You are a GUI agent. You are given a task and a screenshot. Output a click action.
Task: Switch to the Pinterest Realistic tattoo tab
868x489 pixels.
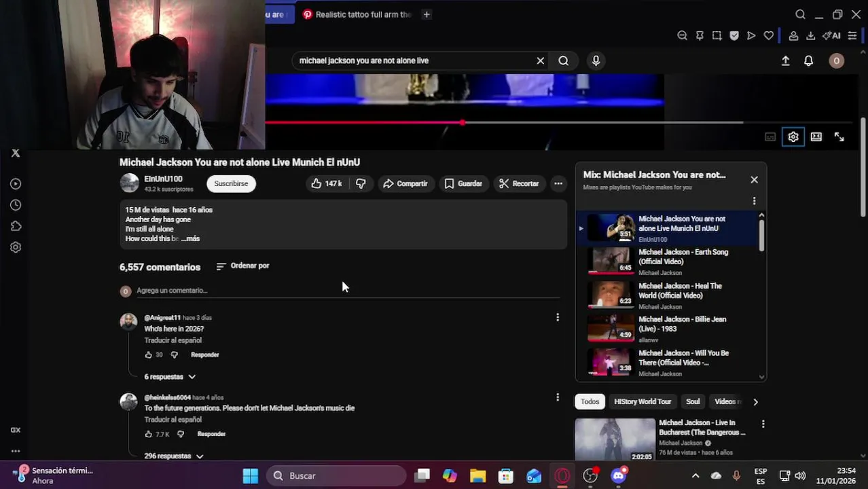pos(357,14)
